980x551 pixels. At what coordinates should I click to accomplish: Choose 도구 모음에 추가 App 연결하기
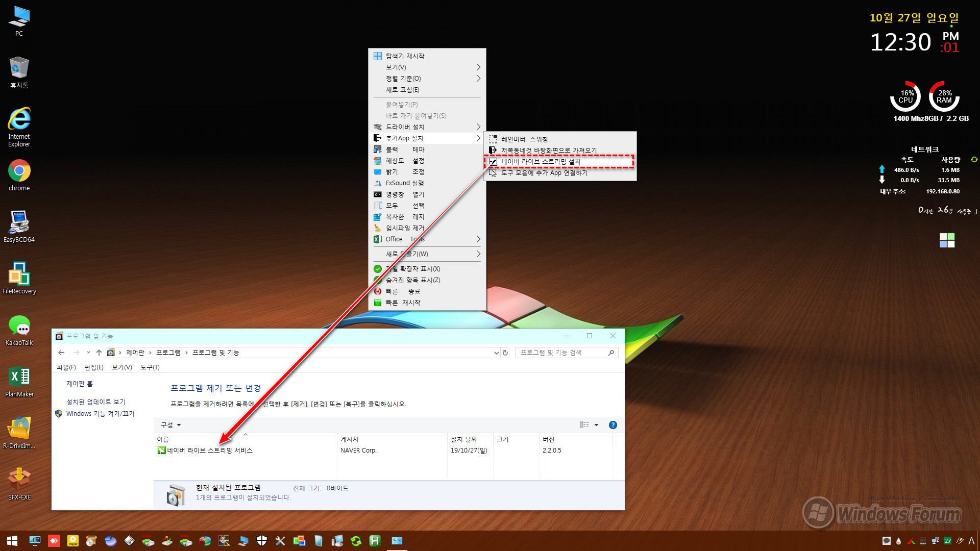click(560, 173)
